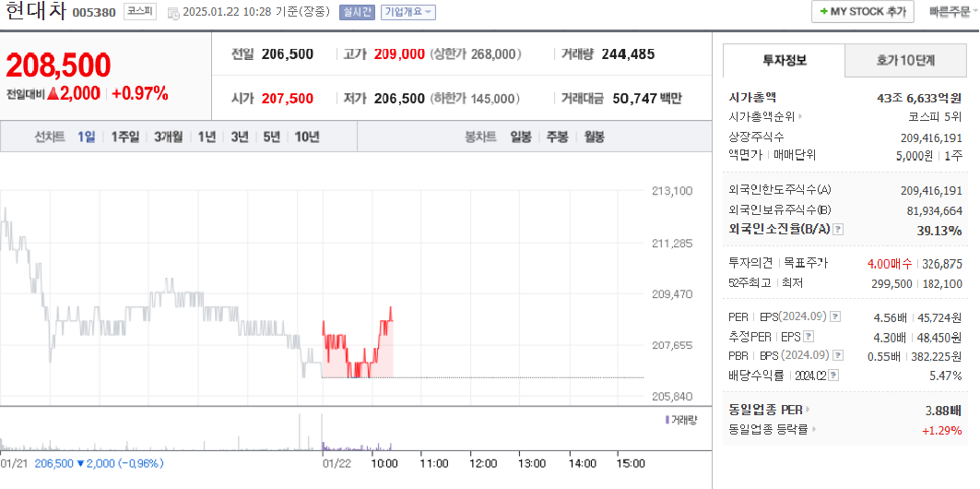Click the 4.00매수 investment opinion
Viewport: 980px width, 489px height.
pyautogui.click(x=890, y=264)
